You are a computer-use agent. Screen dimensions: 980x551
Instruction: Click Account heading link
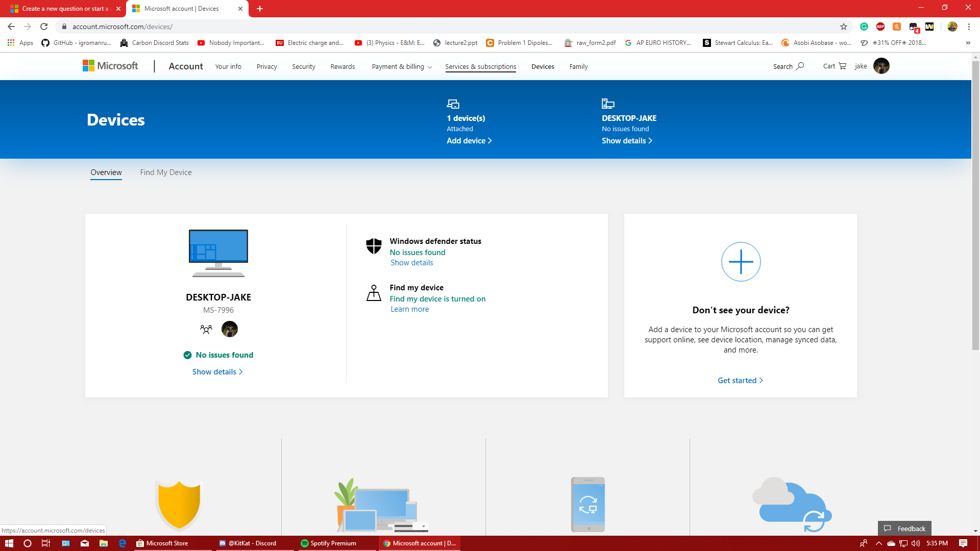[186, 66]
